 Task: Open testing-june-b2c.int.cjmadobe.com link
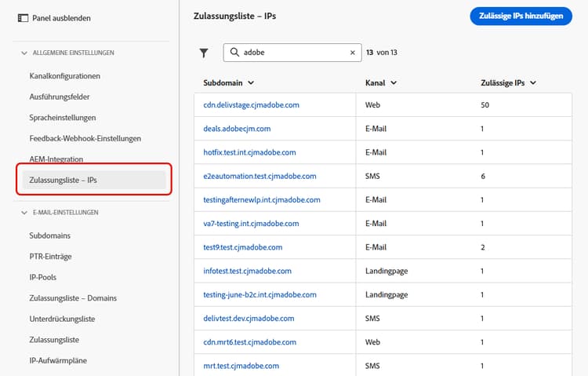260,295
